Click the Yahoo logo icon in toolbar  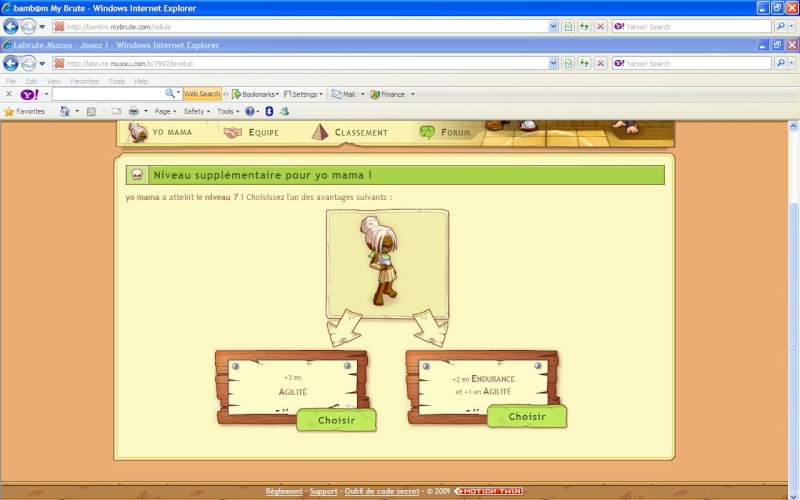(x=29, y=94)
